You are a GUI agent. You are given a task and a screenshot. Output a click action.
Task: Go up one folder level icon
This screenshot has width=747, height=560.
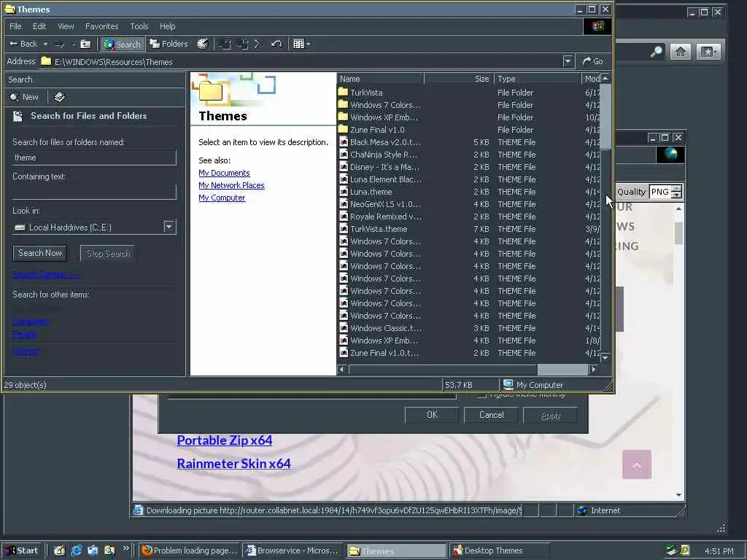tap(85, 44)
